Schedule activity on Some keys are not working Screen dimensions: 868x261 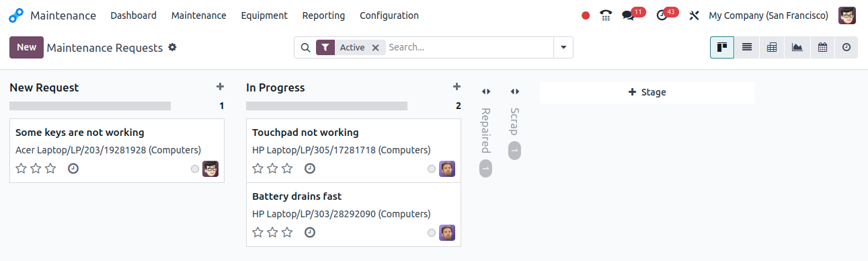point(73,168)
